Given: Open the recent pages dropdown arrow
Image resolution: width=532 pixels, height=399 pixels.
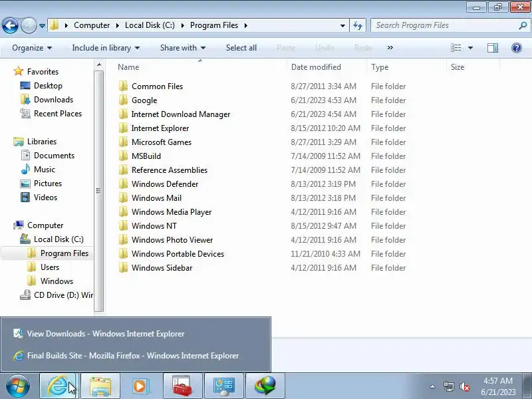Looking at the screenshot, I should pyautogui.click(x=42, y=26).
